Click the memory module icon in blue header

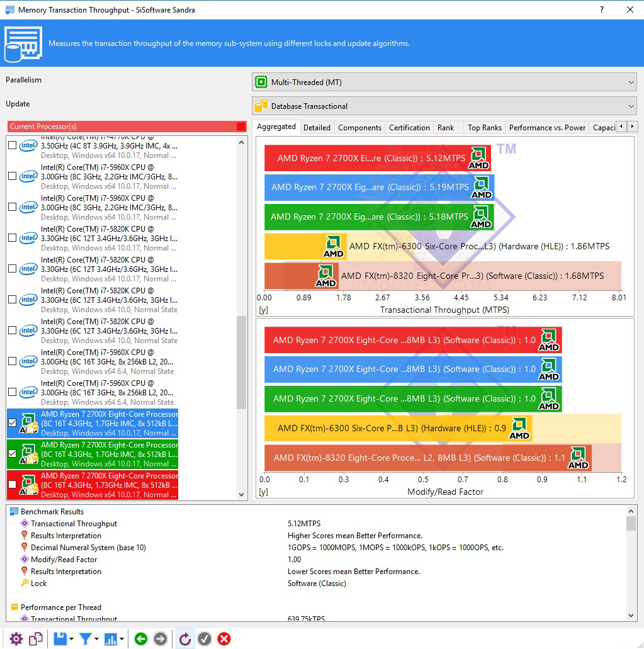coord(23,44)
